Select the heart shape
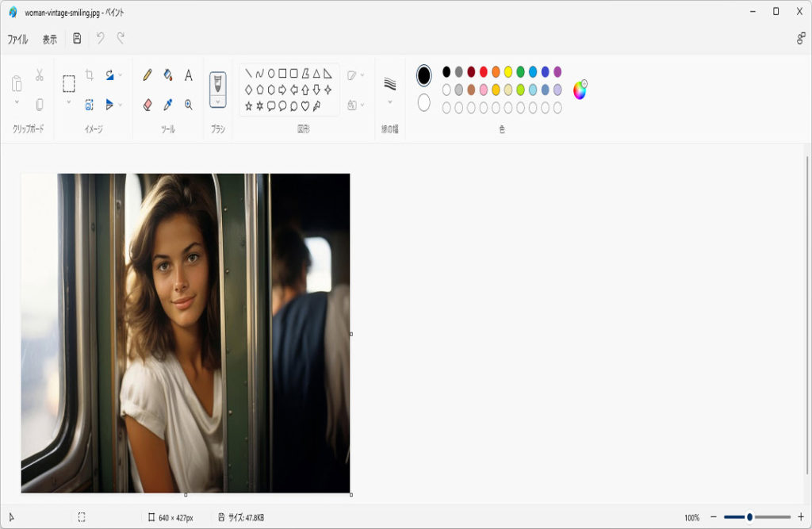This screenshot has width=812, height=529. coord(305,105)
